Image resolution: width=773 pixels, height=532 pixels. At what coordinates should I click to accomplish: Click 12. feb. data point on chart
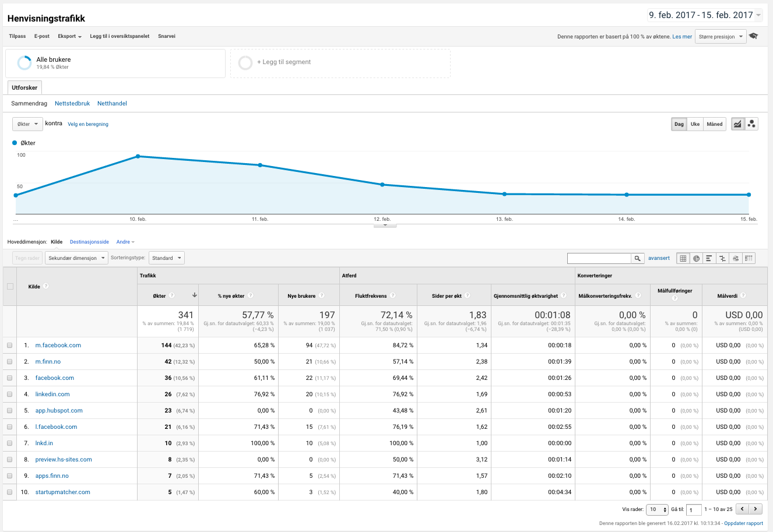(382, 185)
